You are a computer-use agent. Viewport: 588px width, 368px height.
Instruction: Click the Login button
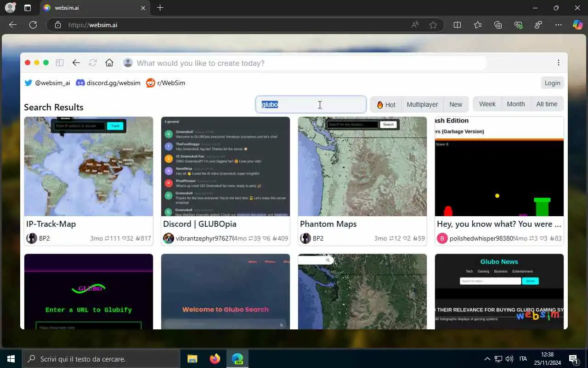pos(552,83)
